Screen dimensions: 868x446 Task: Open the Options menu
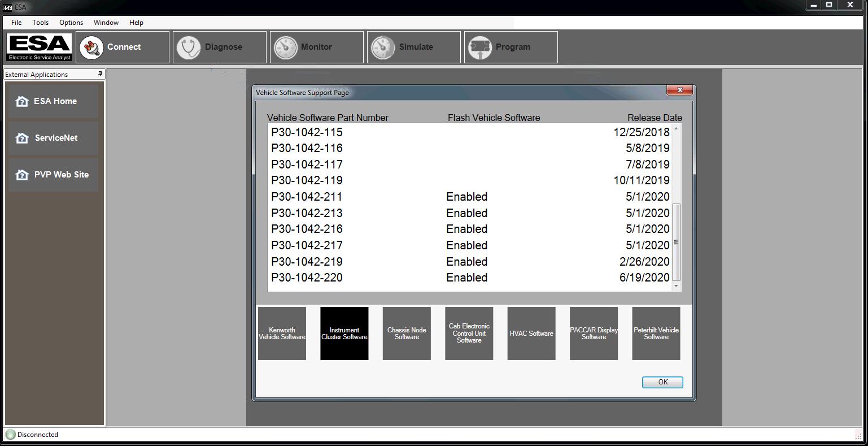coord(71,23)
